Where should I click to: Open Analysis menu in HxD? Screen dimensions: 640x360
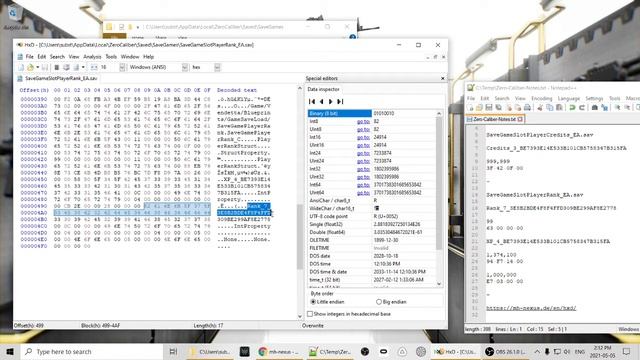92,57
